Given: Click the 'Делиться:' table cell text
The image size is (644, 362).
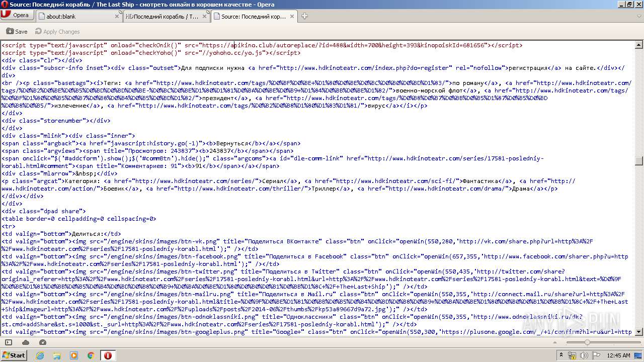Looking at the screenshot, I should [88, 234].
